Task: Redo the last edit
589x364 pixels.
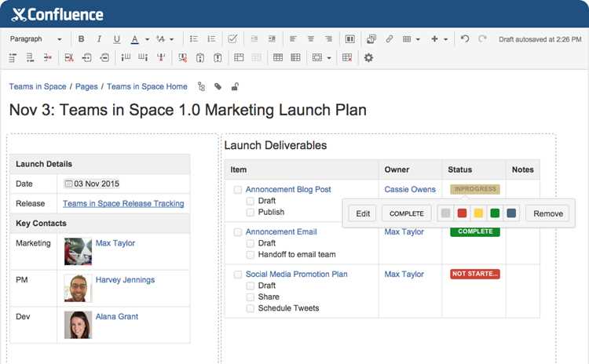Action: pyautogui.click(x=482, y=39)
